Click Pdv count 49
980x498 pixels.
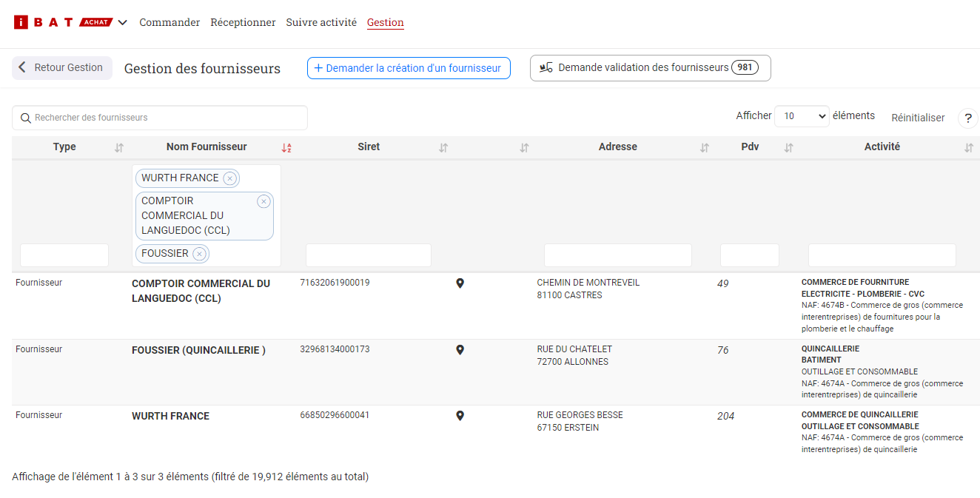723,283
